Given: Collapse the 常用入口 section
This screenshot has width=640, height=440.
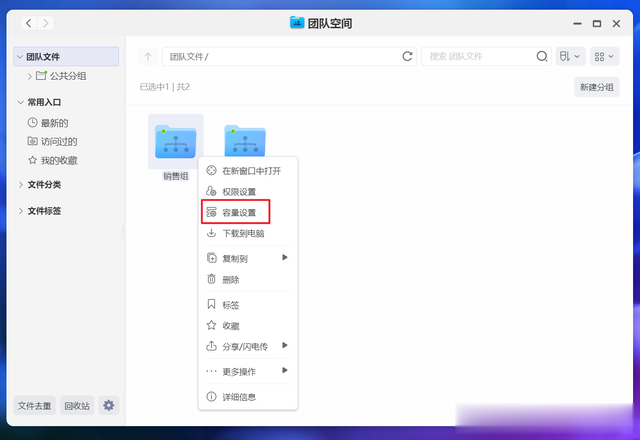Looking at the screenshot, I should pos(20,102).
